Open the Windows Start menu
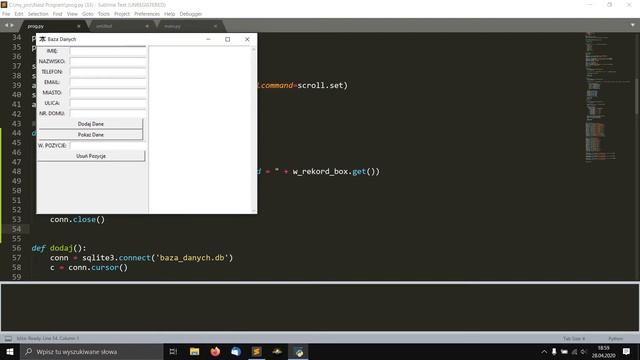This screenshot has height=360, width=640. pyautogui.click(x=10, y=351)
